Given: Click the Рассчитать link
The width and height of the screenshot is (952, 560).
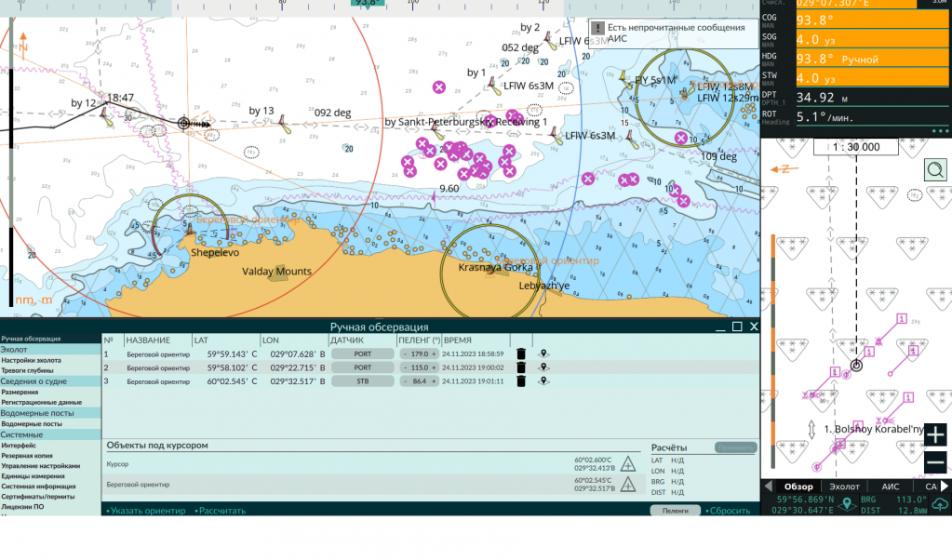Looking at the screenshot, I should click(x=221, y=511).
